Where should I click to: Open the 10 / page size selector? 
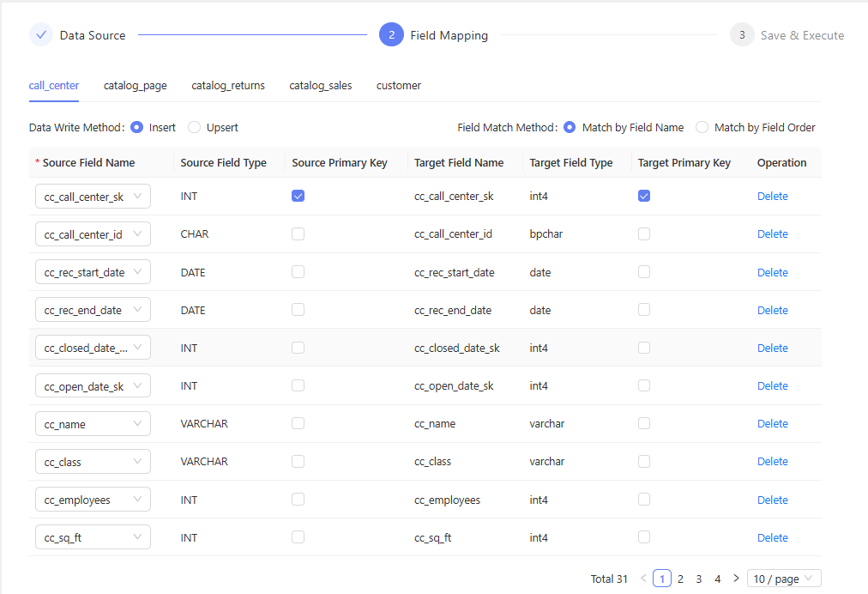click(784, 579)
